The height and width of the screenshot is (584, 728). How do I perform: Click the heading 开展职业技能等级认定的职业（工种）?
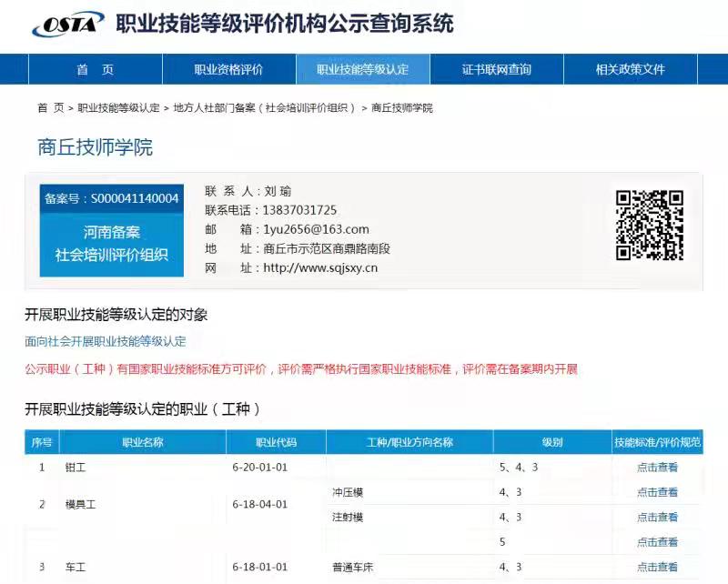pos(143,409)
